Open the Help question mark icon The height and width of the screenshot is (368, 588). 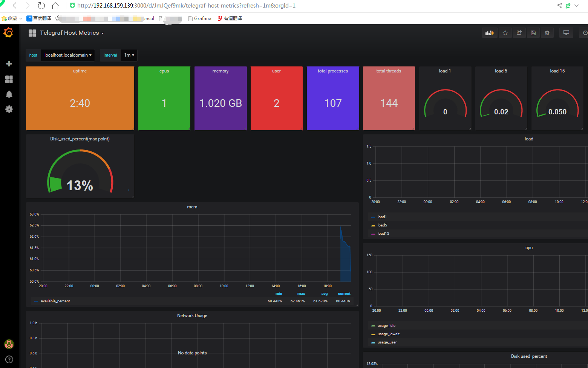9,359
